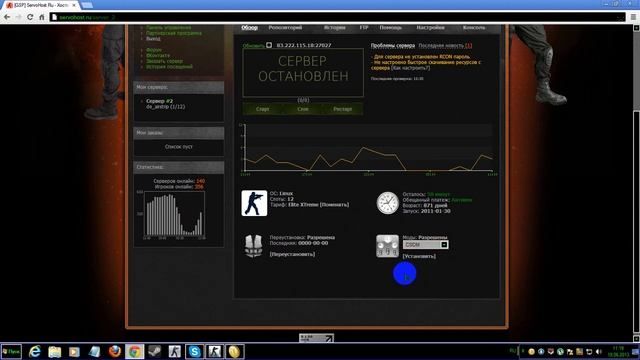Launch Firefox from the taskbar

click(x=115, y=351)
